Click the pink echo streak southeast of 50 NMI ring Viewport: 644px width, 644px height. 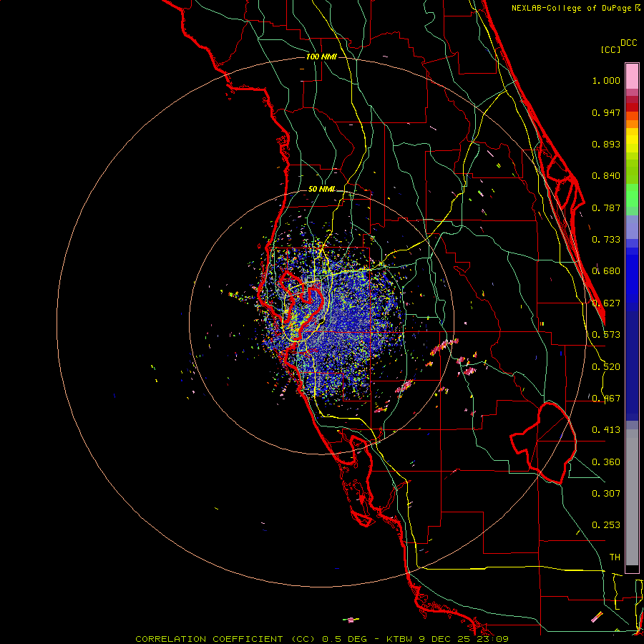coord(444,346)
